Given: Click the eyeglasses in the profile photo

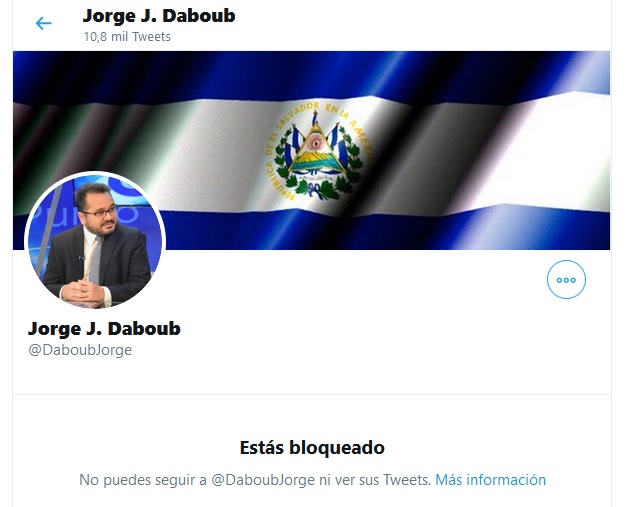Looking at the screenshot, I should pos(101,212).
